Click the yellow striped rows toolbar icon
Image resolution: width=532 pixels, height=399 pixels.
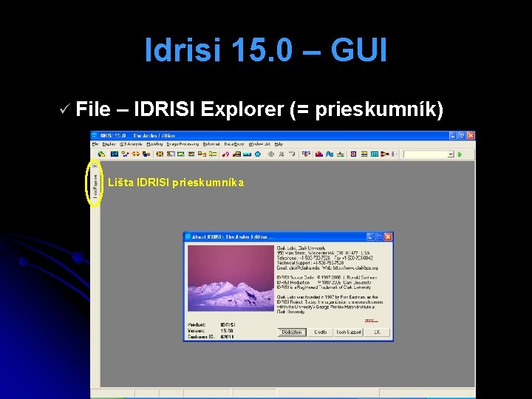[x=364, y=154]
